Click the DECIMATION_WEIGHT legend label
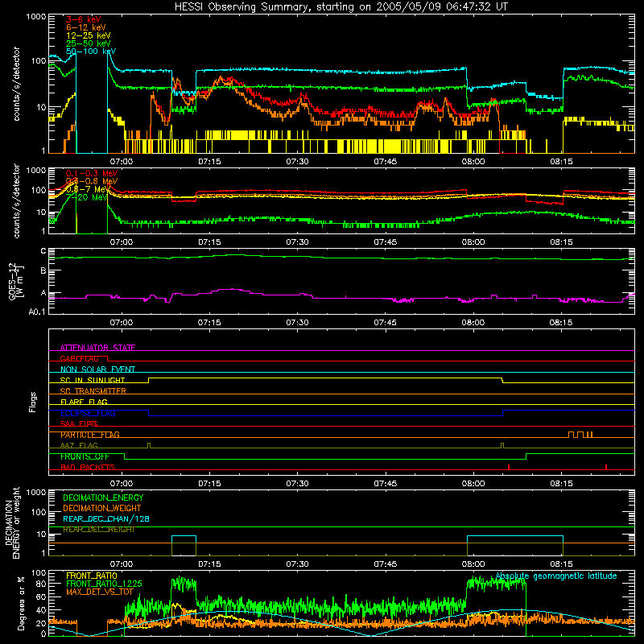The width and height of the screenshot is (644, 644). click(102, 508)
